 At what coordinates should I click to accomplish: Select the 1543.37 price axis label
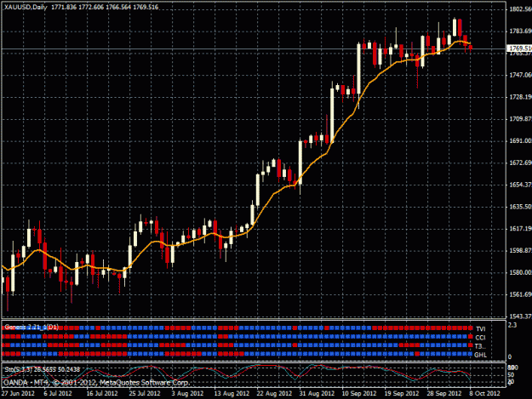pyautogui.click(x=520, y=316)
